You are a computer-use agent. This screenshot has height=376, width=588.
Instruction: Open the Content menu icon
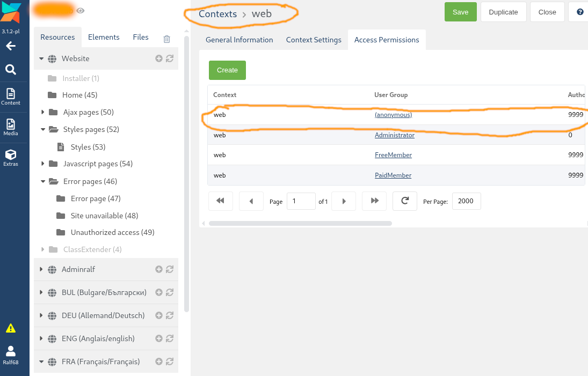tap(11, 97)
